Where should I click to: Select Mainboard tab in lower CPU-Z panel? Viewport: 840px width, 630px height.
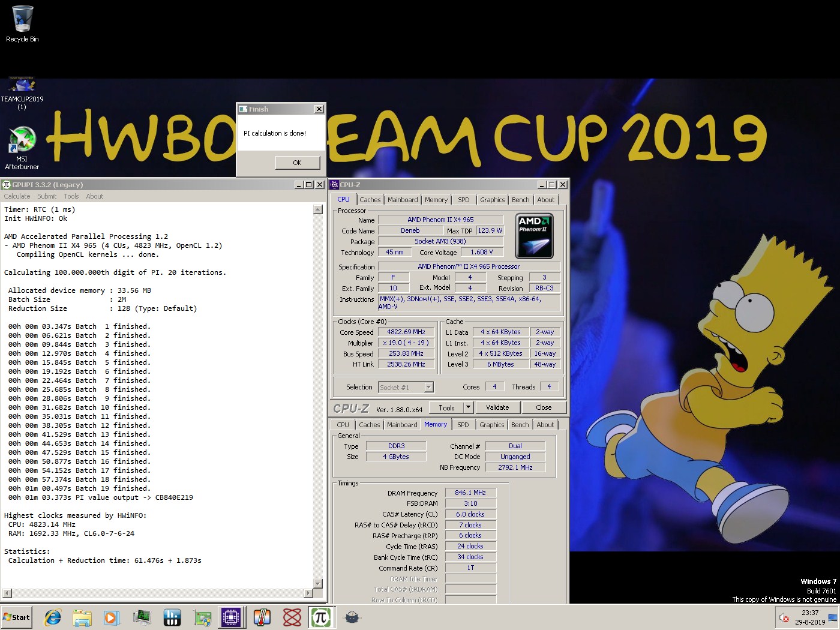click(402, 425)
